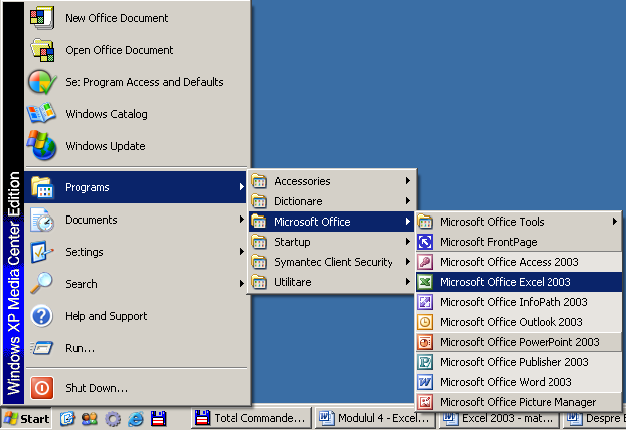The image size is (626, 430).
Task: Click the Run icon
Action: 42,348
